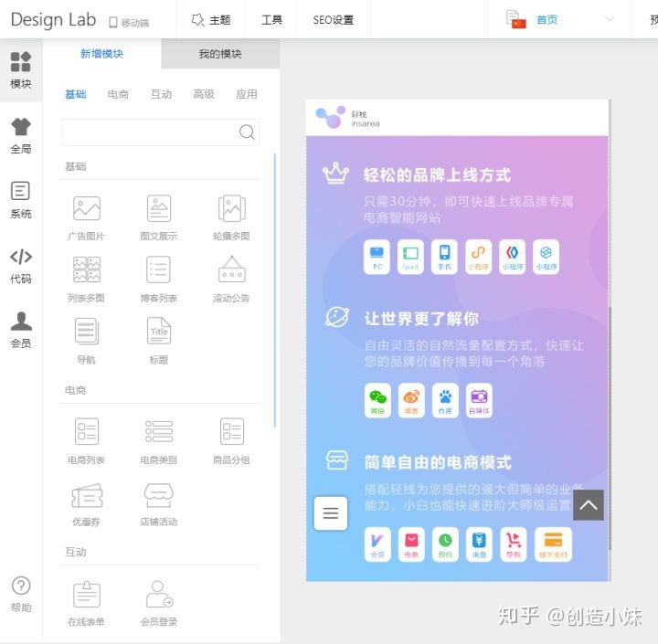The width and height of the screenshot is (658, 644).
Task: Click the 线下支付 offline payment icon
Action: click(553, 544)
